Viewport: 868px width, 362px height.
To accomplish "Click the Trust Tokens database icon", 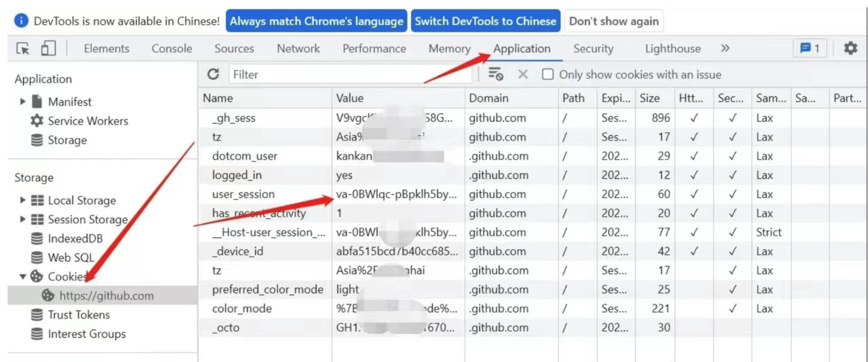I will tap(37, 315).
